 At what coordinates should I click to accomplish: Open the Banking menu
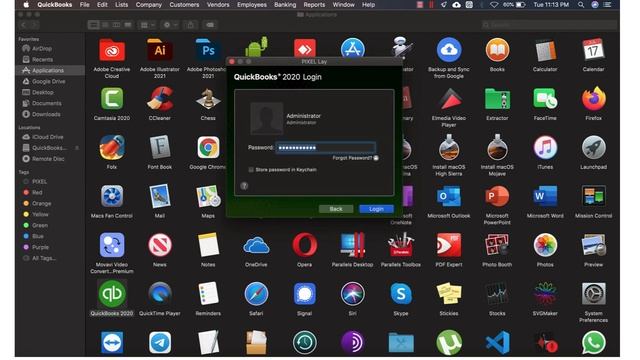tap(285, 5)
